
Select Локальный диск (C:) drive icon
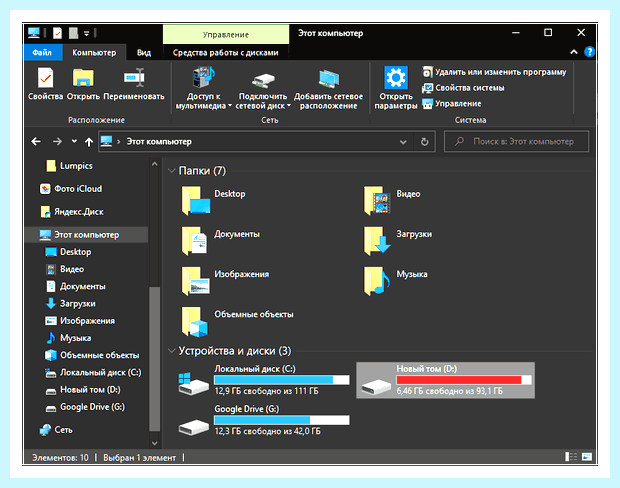pyautogui.click(x=193, y=383)
